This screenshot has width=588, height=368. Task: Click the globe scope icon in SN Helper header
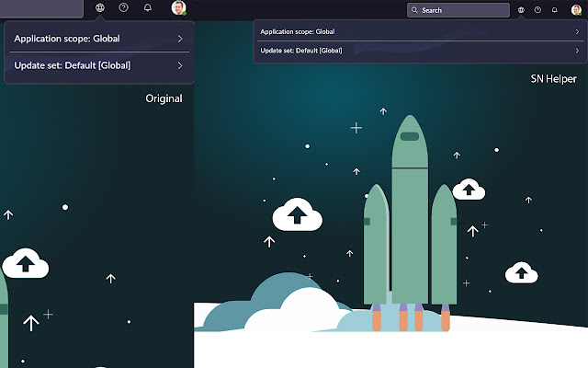(x=521, y=10)
